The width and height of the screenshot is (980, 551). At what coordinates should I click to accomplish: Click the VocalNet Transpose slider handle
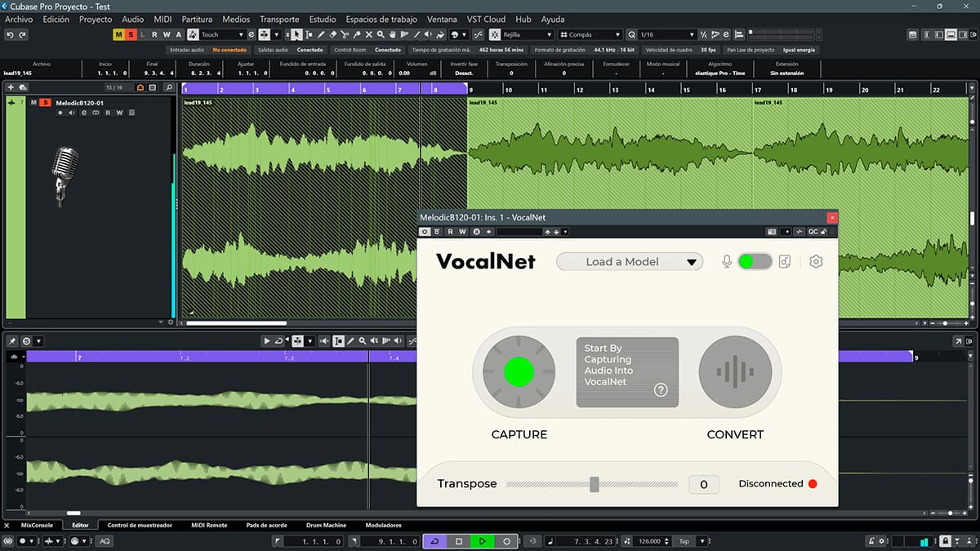pos(595,484)
